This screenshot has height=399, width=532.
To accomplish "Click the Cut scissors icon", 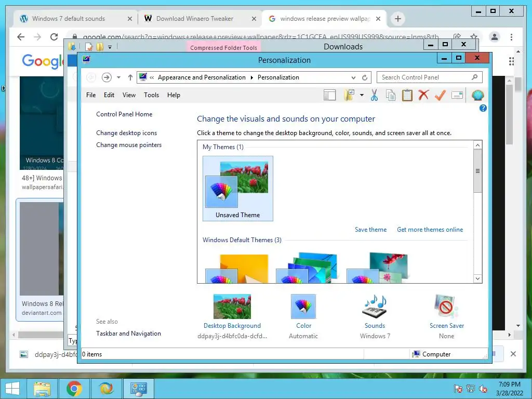I will tap(374, 96).
